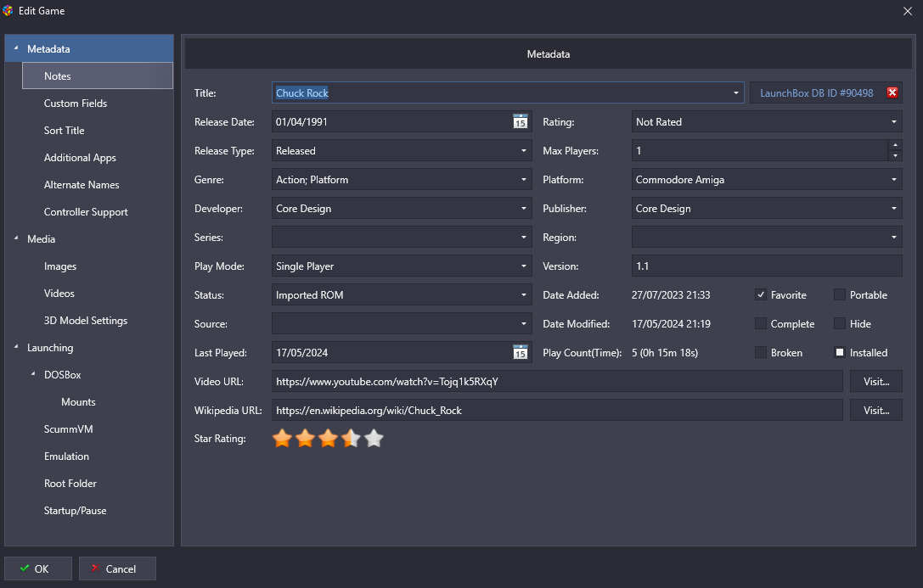Screen dimensions: 923x588
Task: Open the Series dropdown
Action: click(402, 237)
